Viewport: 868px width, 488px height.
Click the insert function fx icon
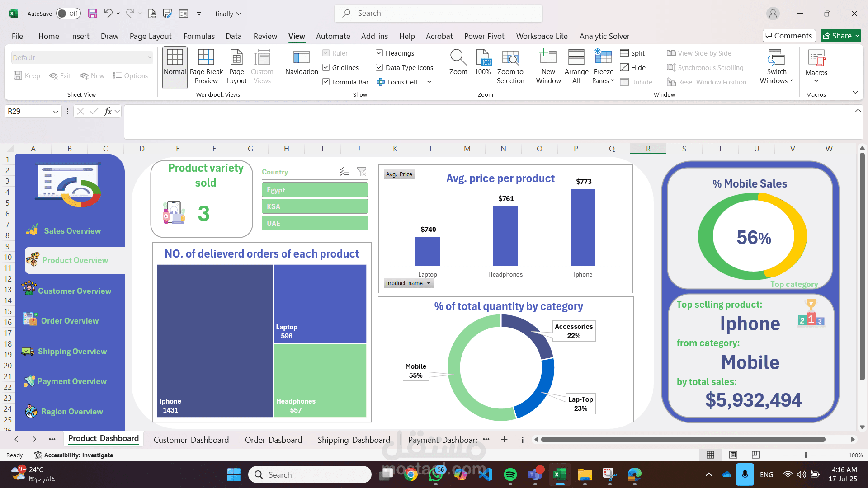[108, 111]
